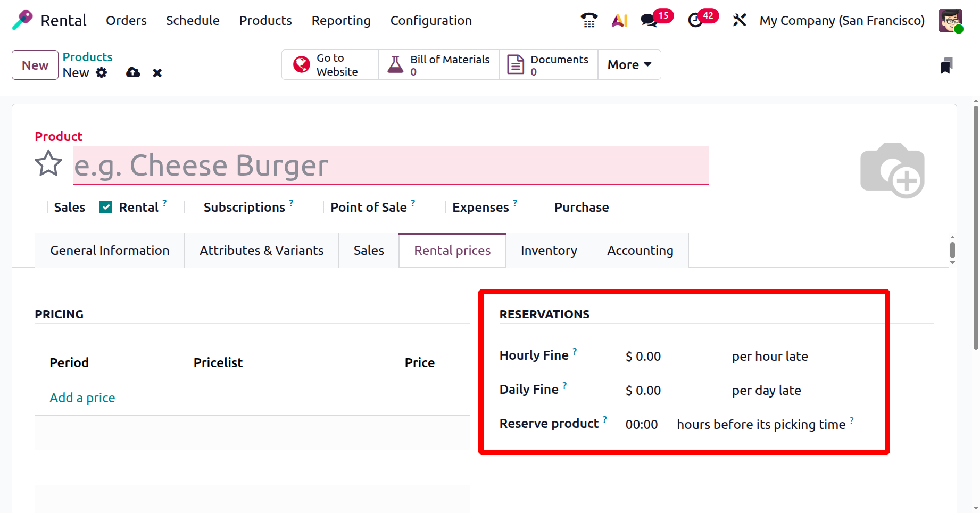
Task: Click the Add a price link
Action: [82, 398]
